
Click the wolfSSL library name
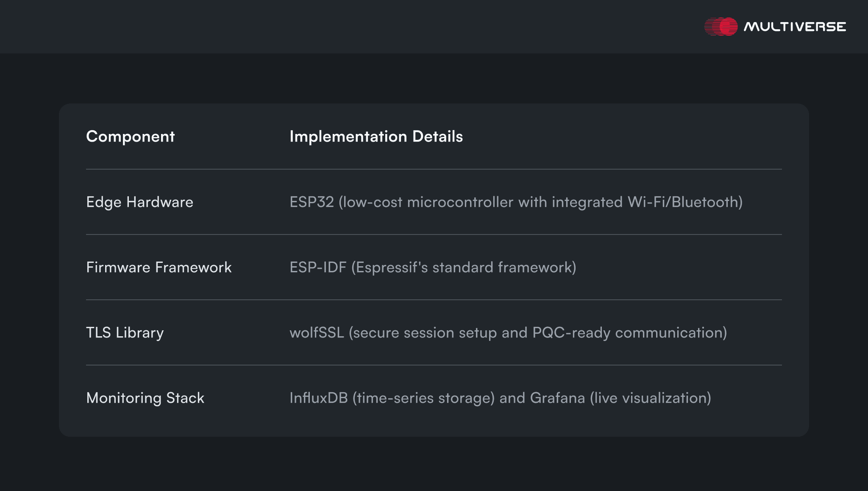pos(317,333)
